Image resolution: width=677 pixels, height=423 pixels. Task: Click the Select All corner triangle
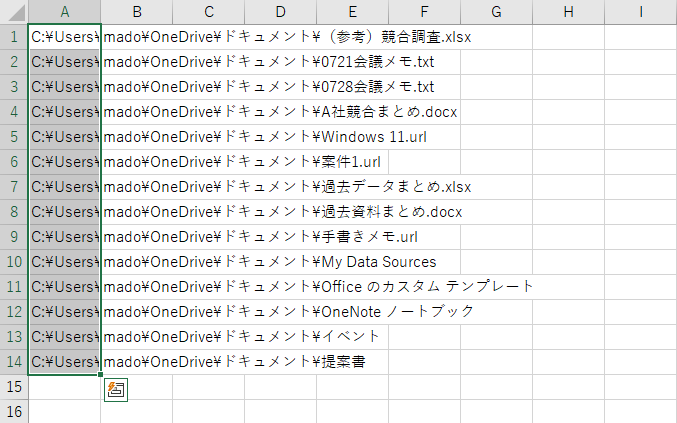(16, 13)
